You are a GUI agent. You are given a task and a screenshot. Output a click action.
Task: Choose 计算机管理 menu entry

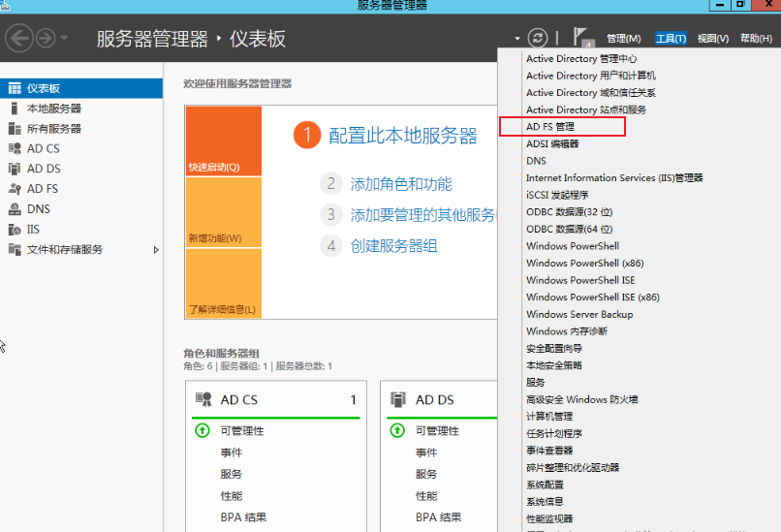click(549, 417)
